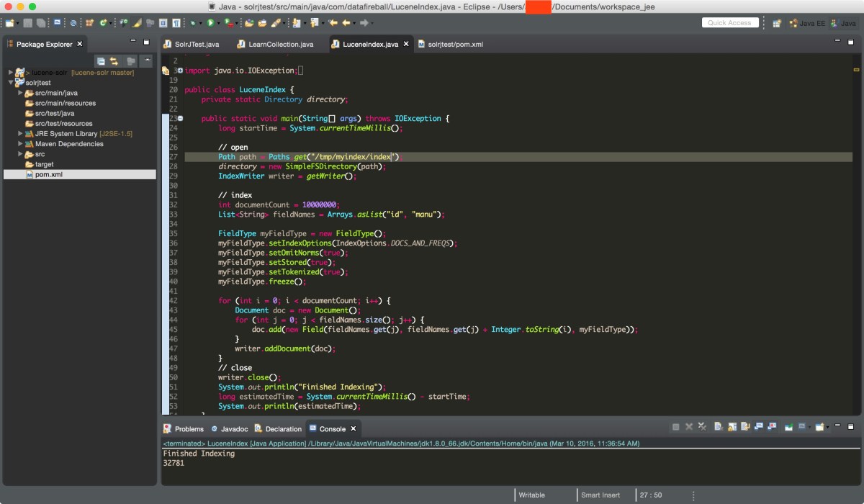Toggle Scroll Lock in Console toolbar

tap(734, 427)
